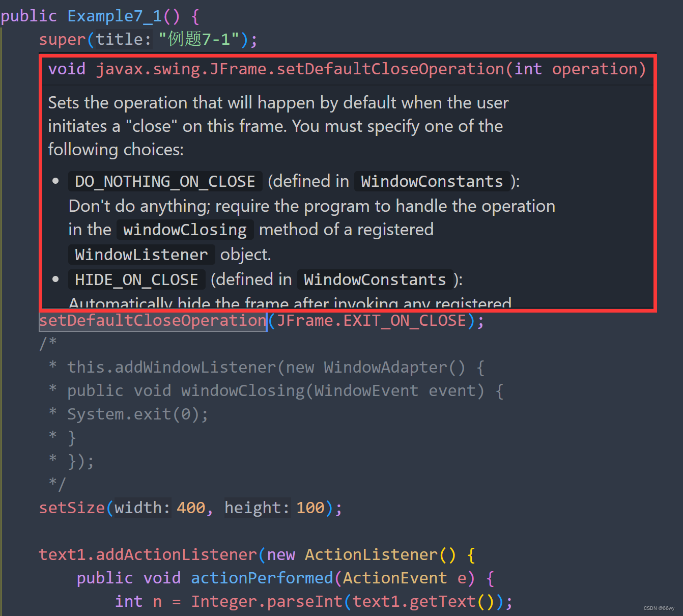
Task: Click the width: parameter hint
Action: (143, 508)
